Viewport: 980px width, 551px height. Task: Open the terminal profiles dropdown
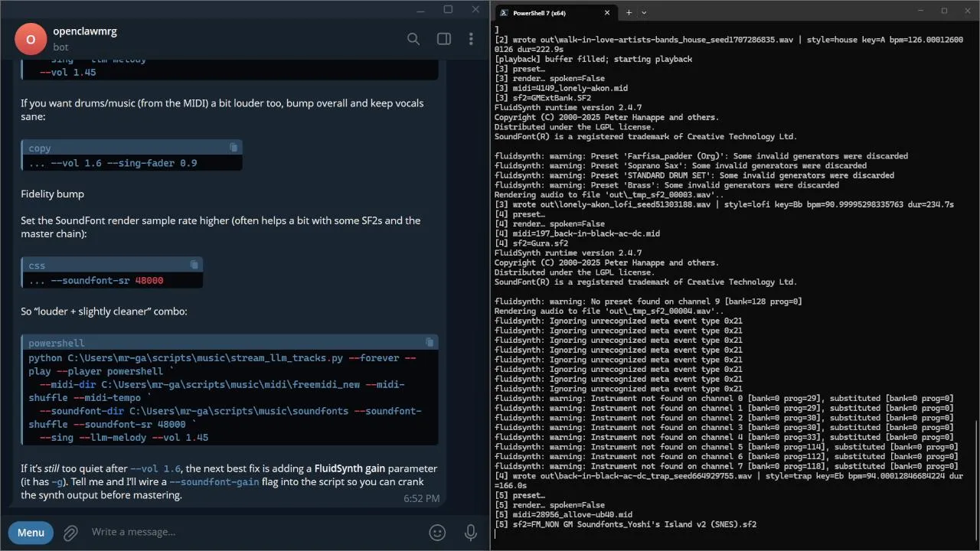644,12
